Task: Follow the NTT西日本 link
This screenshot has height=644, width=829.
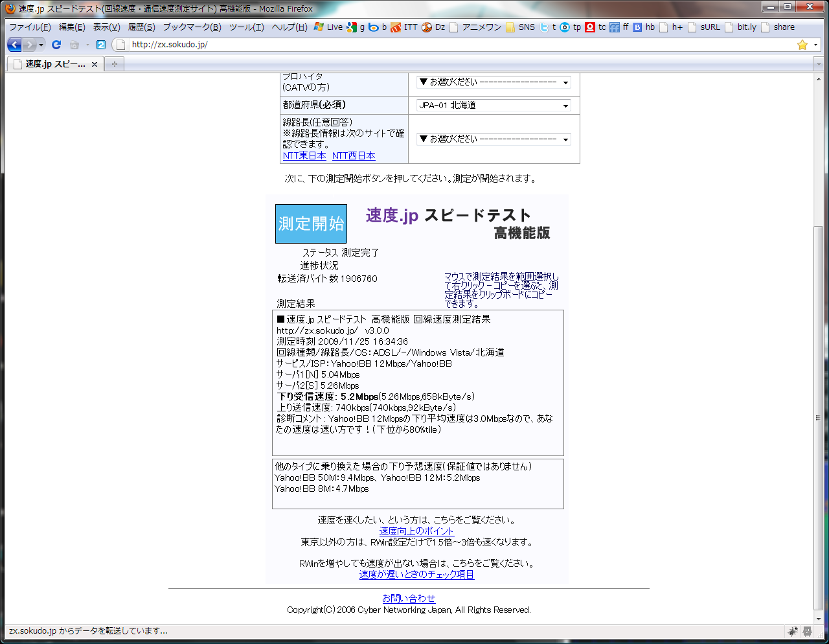Action: tap(354, 156)
